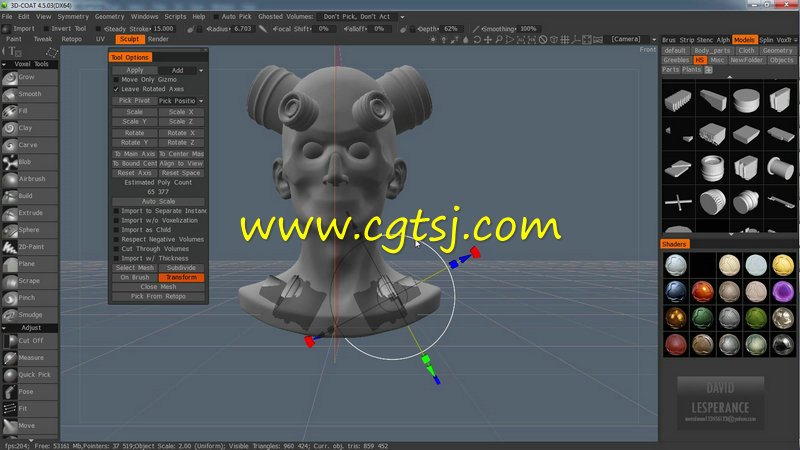Expand more tools arrow at toolbar bottom
This screenshot has height=450, width=800.
pyautogui.click(x=31, y=439)
